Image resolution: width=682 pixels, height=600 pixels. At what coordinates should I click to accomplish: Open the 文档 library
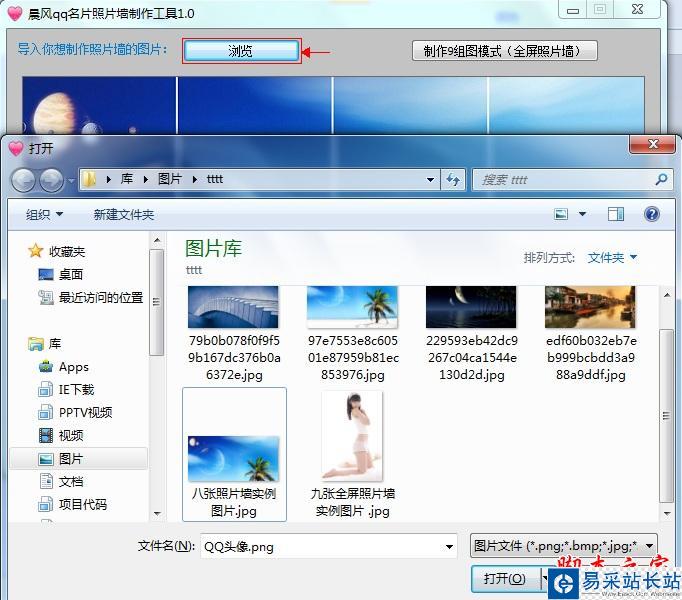[x=71, y=482]
